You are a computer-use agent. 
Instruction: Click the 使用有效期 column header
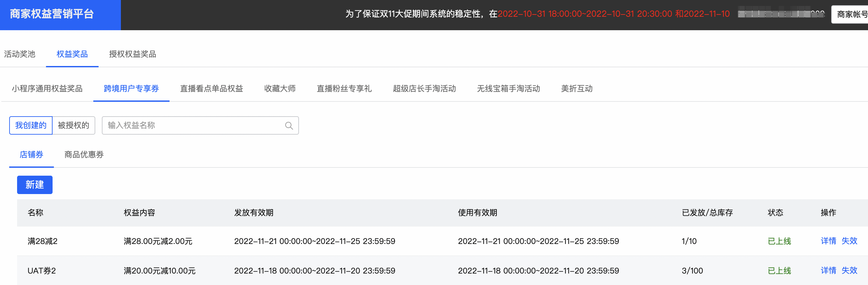pyautogui.click(x=477, y=213)
